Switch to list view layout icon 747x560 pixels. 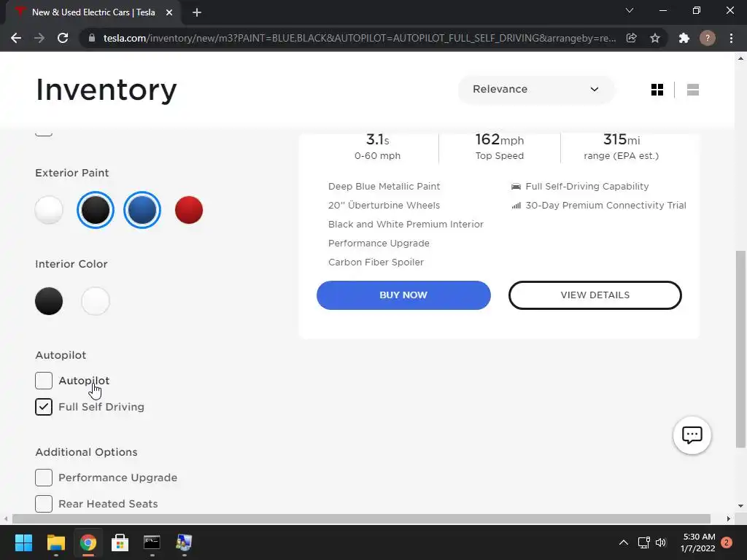tap(693, 90)
